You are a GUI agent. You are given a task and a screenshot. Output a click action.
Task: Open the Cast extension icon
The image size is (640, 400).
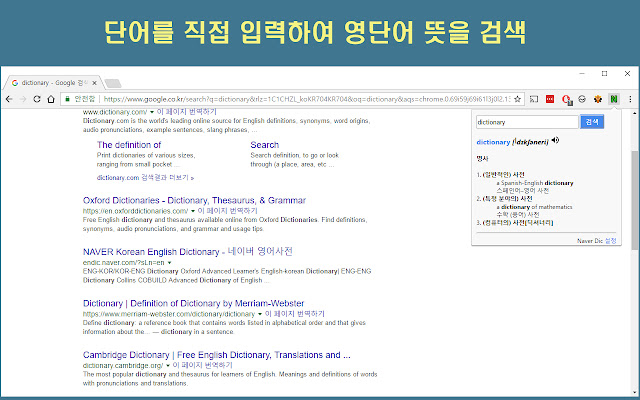[534, 99]
